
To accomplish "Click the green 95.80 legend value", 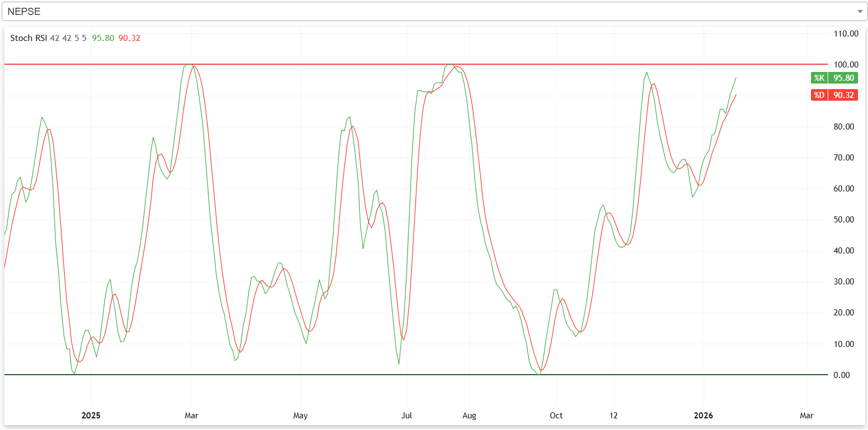I will 104,38.
